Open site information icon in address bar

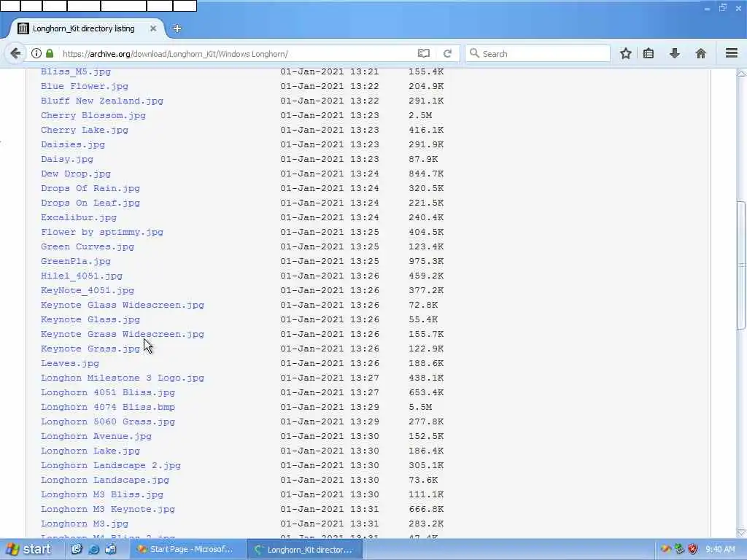(x=36, y=53)
